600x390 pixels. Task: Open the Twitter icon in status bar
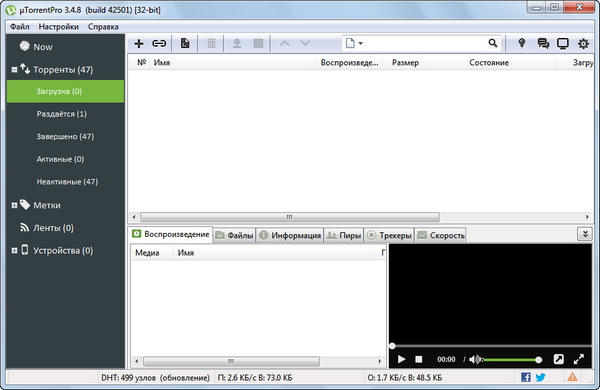tap(540, 377)
